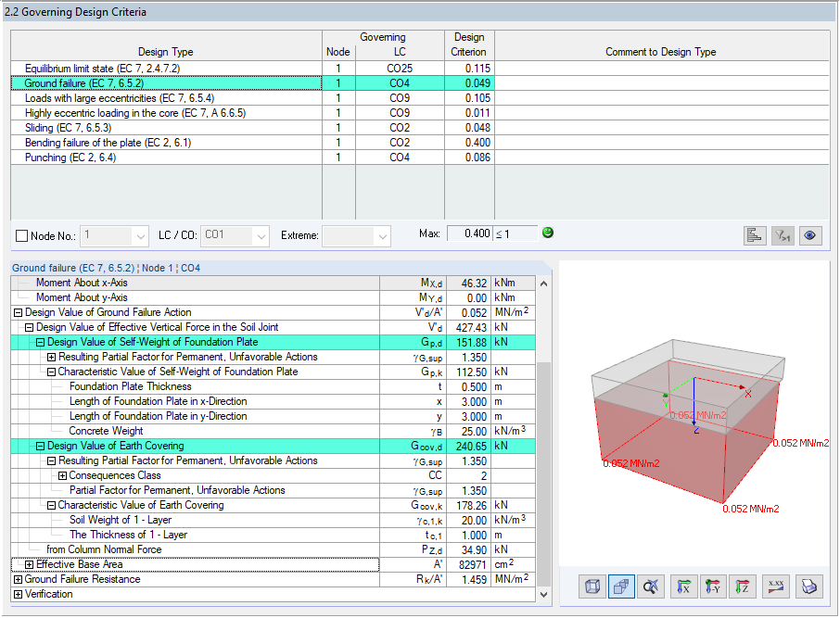Expand Ground Failure Resistance node
The image size is (840, 618).
[18, 580]
